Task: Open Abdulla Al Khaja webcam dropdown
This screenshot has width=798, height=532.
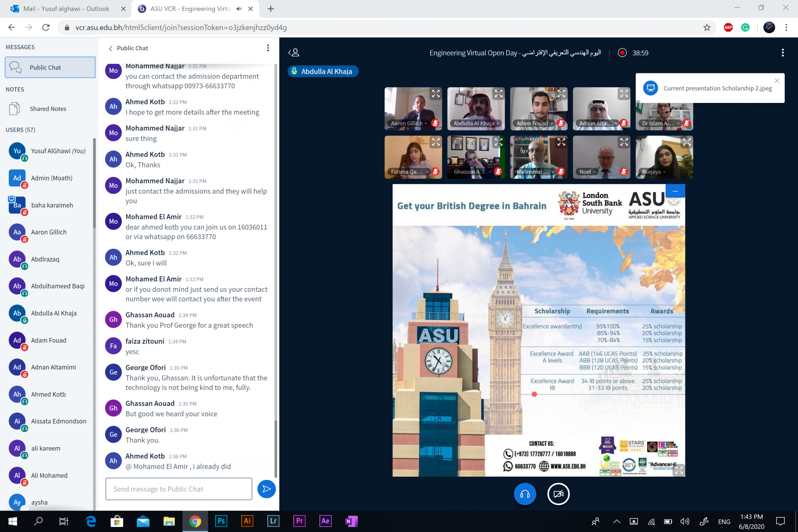Action: pos(476,123)
